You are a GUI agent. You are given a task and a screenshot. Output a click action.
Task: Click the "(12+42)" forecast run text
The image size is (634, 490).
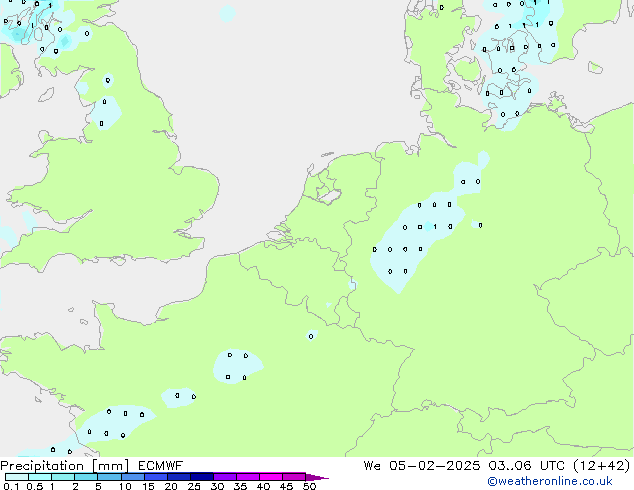pos(602,466)
